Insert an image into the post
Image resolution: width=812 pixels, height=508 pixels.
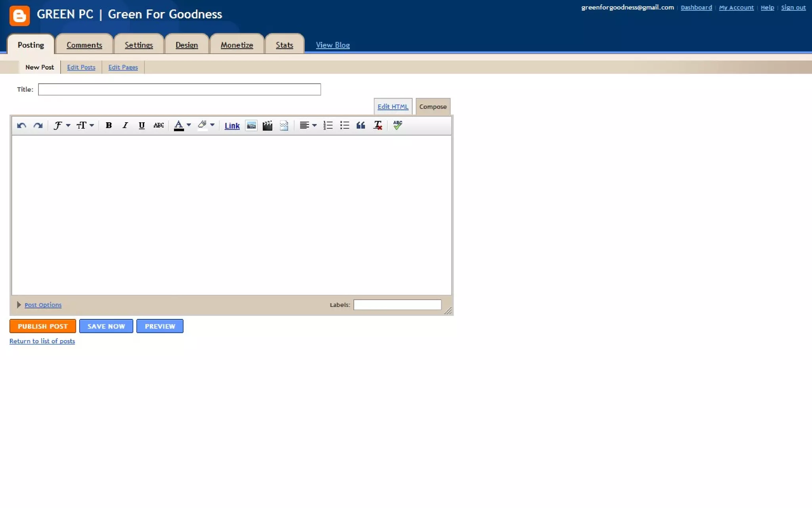pos(251,125)
